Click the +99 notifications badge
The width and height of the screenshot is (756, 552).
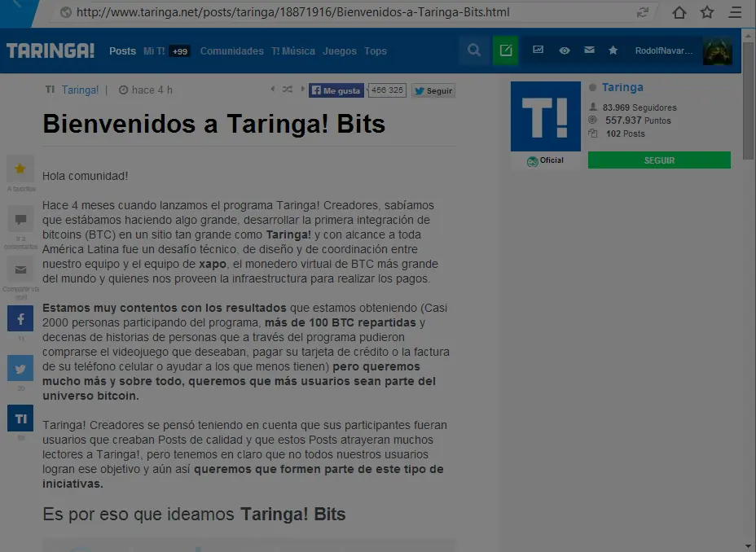coord(180,51)
